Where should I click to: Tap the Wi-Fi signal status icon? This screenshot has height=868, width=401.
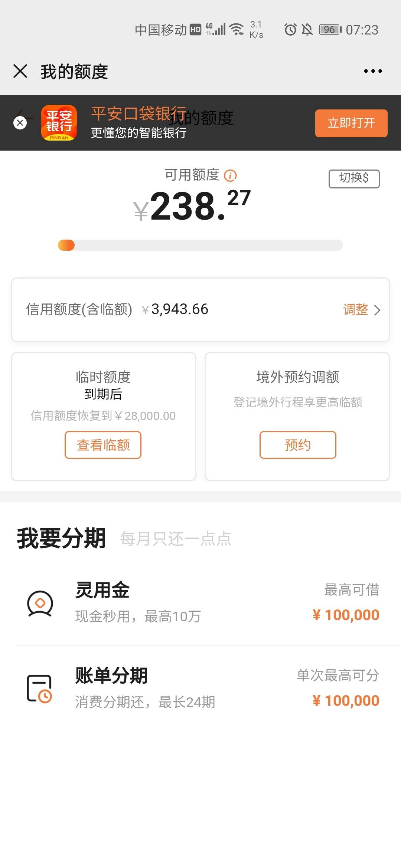pos(237,29)
